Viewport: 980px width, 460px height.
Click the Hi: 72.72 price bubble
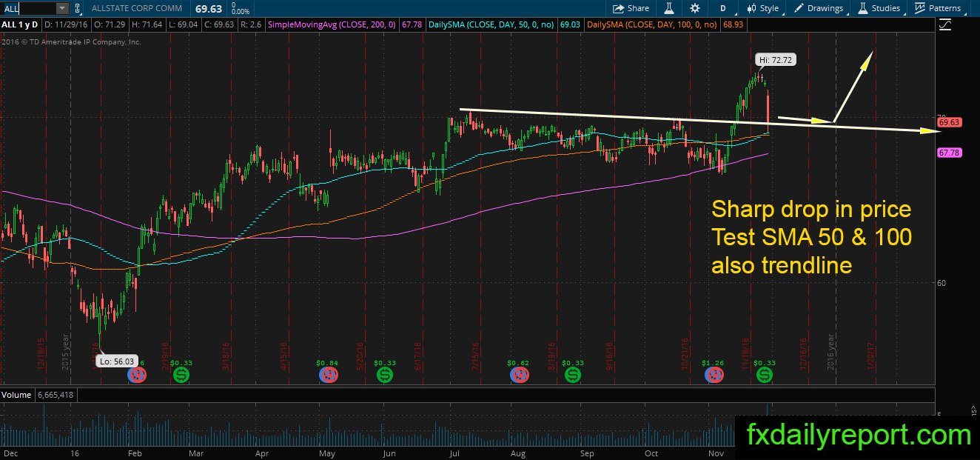776,59
